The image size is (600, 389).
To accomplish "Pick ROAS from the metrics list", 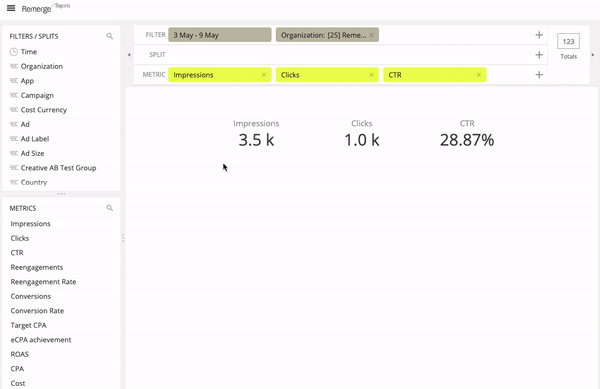I will point(20,355).
